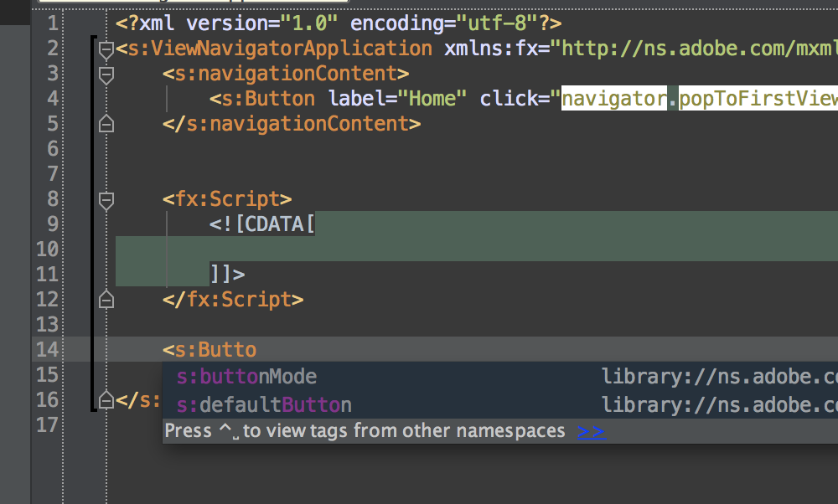Click the </s:navigationContent> closing tag
838x504 pixels.
(x=292, y=124)
